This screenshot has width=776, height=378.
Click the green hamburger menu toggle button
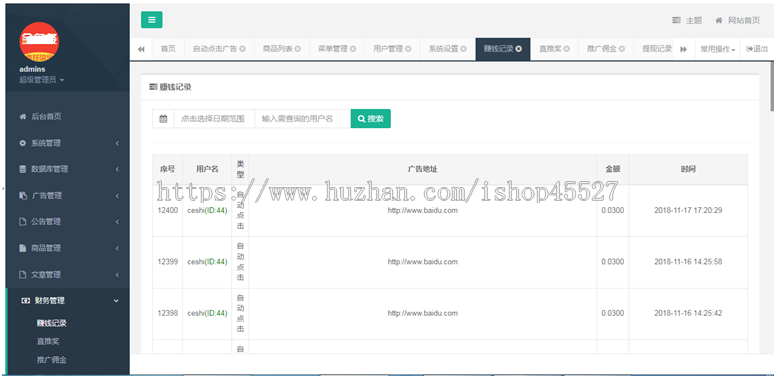(x=151, y=20)
